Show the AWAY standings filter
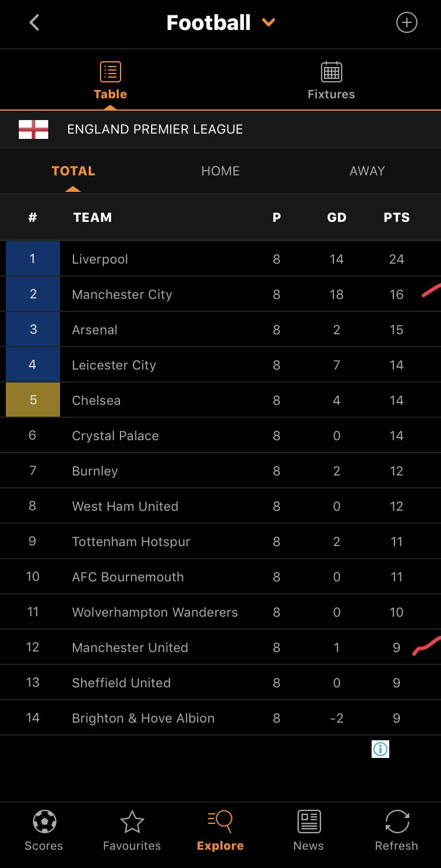The height and width of the screenshot is (868, 441). tap(367, 171)
